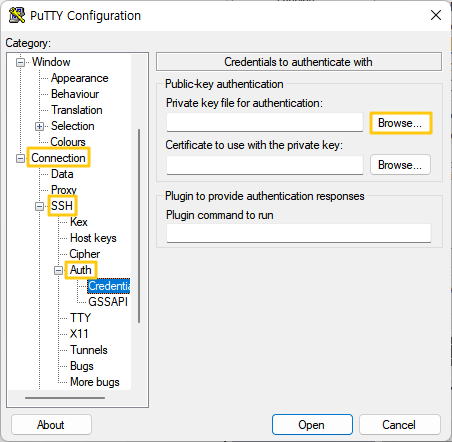Click 'Plugin to provide authentication responses' label
452x442 pixels.
pos(265,196)
